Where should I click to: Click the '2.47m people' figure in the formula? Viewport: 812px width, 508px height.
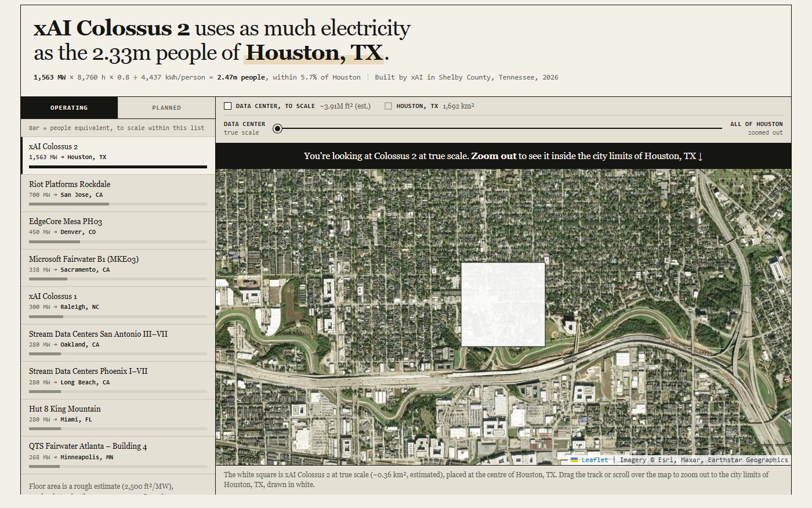point(241,77)
